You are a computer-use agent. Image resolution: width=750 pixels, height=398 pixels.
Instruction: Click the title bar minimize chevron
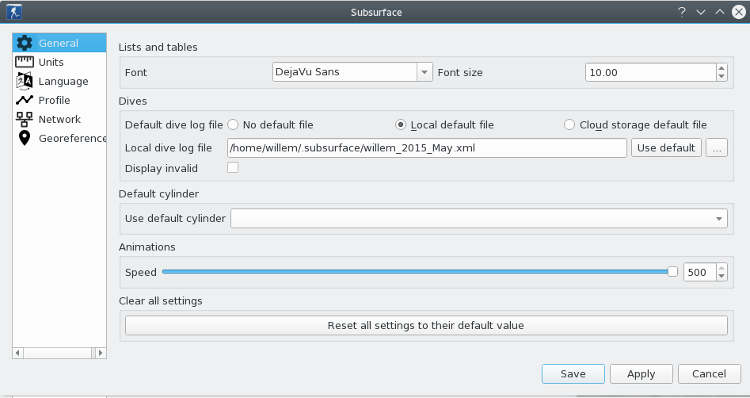tap(701, 12)
